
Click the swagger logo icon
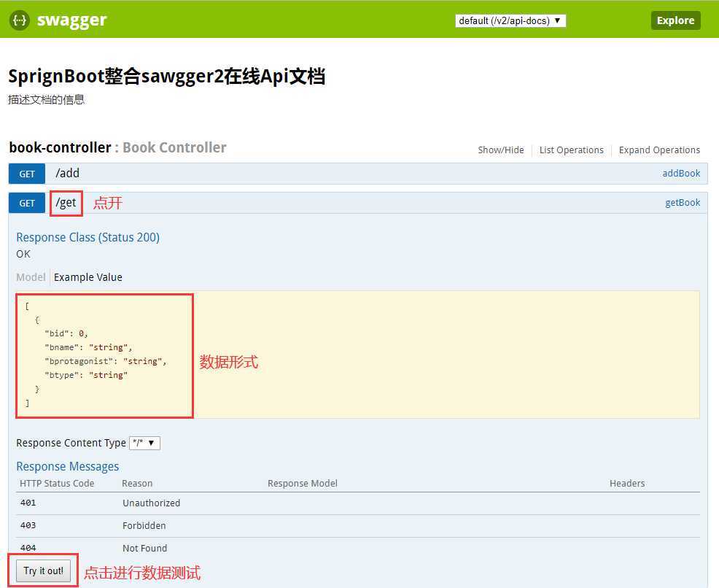19,20
